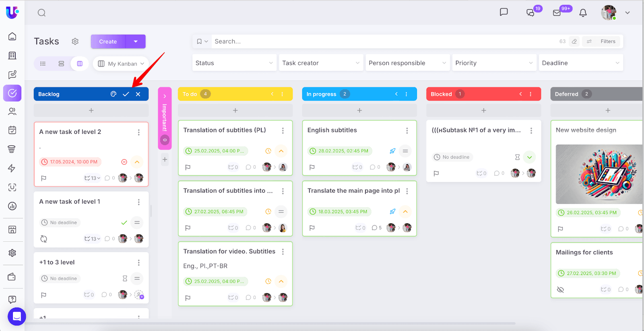Collapse the To do column
Viewport: 644px width, 331px height.
[x=272, y=94]
